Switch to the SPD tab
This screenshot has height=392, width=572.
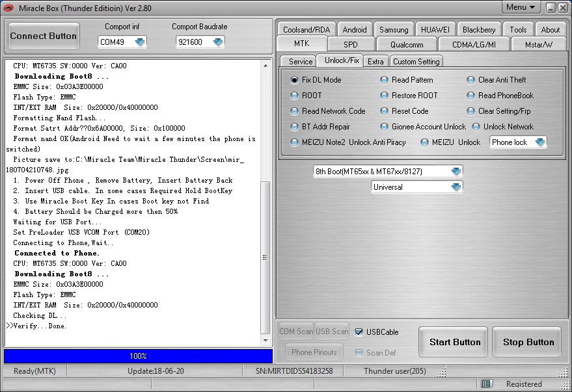click(351, 44)
